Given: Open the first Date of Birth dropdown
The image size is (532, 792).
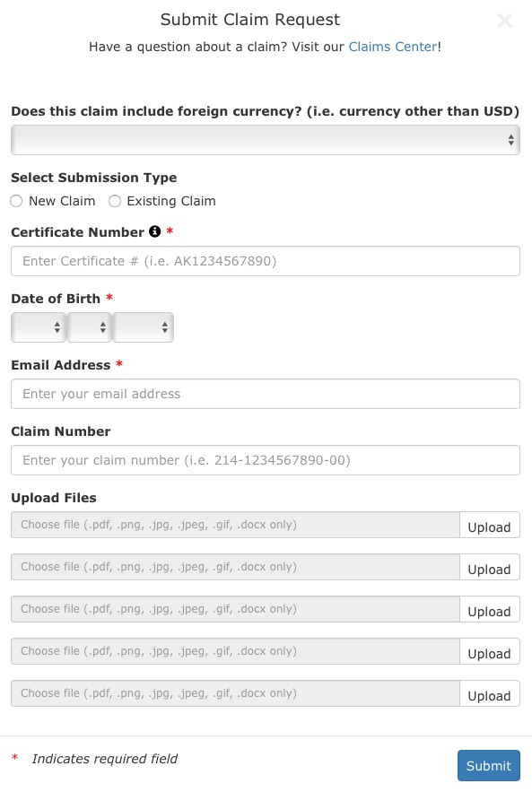Looking at the screenshot, I should [x=39, y=327].
